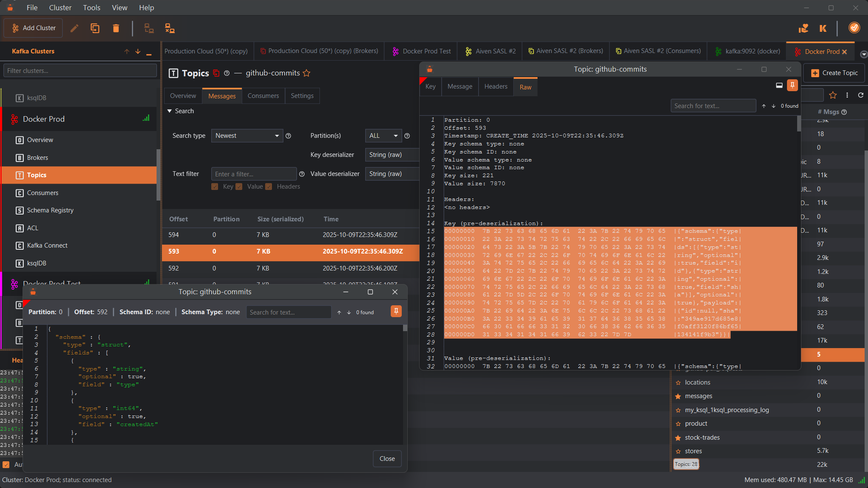This screenshot has height=488, width=868.
Task: Open the Partition(s) ALL dropdown
Action: point(383,136)
